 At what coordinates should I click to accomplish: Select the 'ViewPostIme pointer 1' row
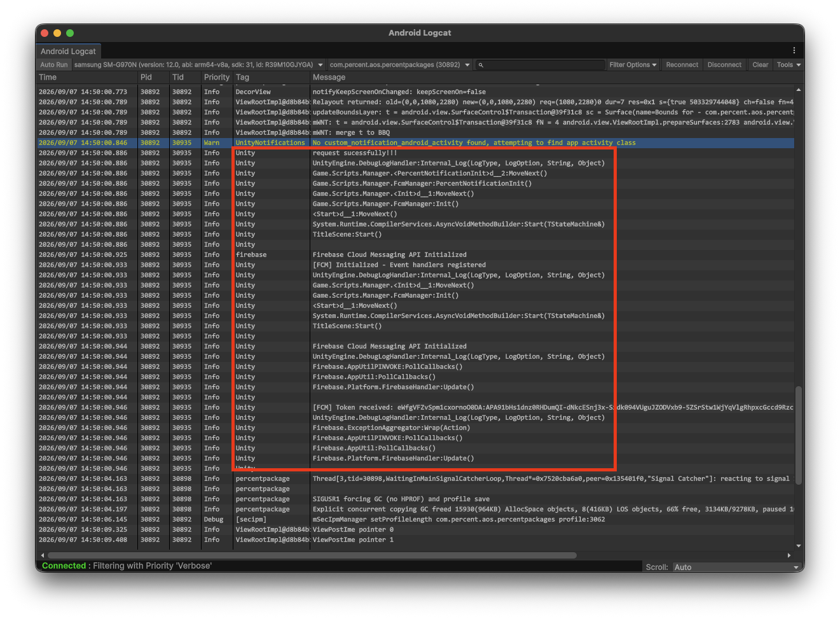[415, 539]
